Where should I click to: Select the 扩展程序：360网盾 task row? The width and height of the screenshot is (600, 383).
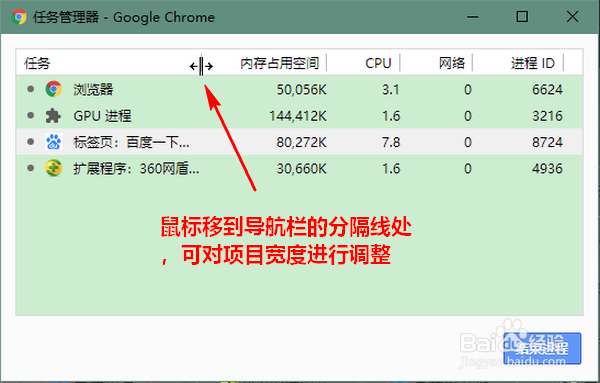300,168
